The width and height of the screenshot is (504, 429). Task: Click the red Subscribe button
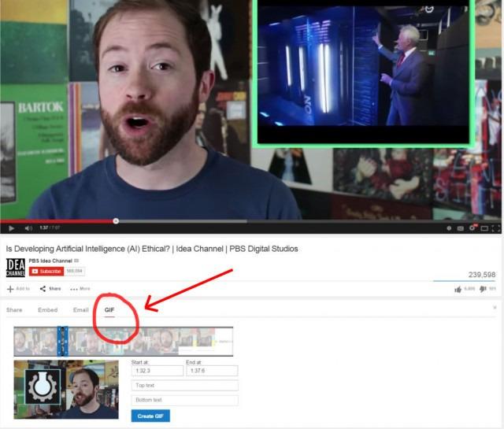[x=46, y=272]
